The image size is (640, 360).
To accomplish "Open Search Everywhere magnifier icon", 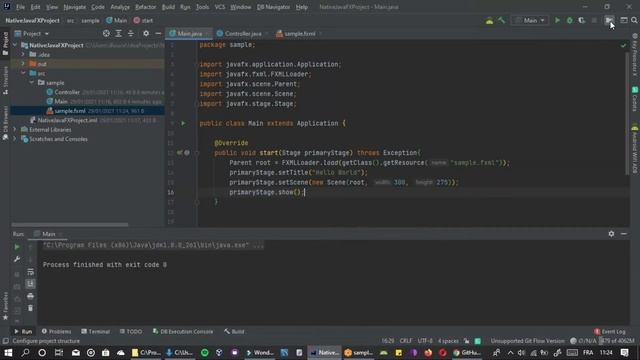I will (634, 20).
